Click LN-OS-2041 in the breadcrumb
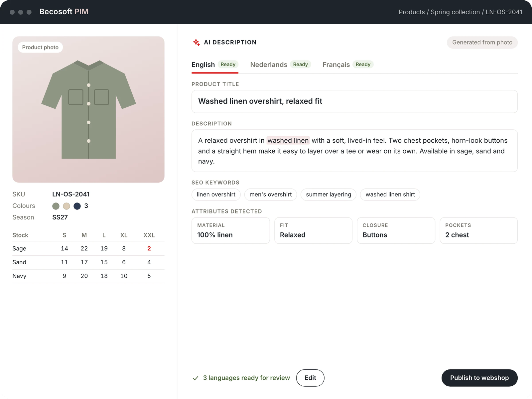 pos(504,12)
